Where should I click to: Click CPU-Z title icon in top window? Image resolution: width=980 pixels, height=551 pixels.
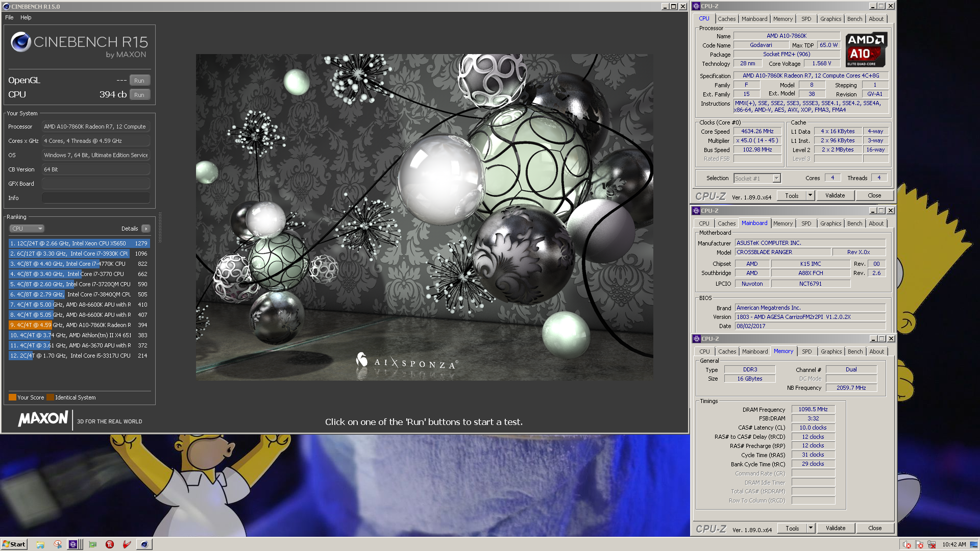point(696,6)
